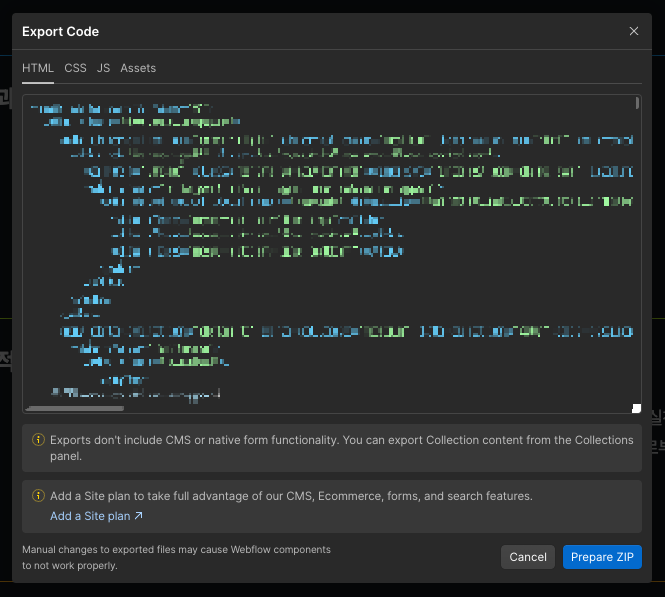665x597 pixels.
Task: Click the 'Manual changes to exported files' note
Action: coord(176,557)
